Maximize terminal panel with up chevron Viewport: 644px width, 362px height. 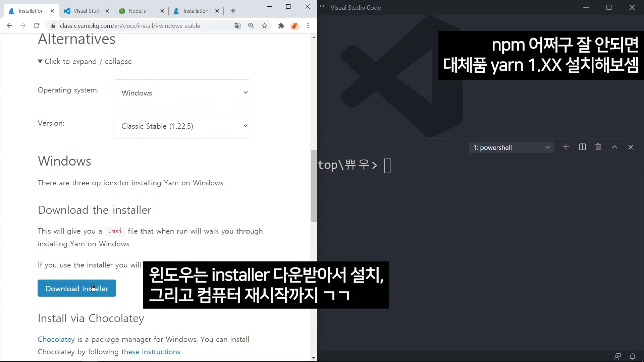pos(614,147)
